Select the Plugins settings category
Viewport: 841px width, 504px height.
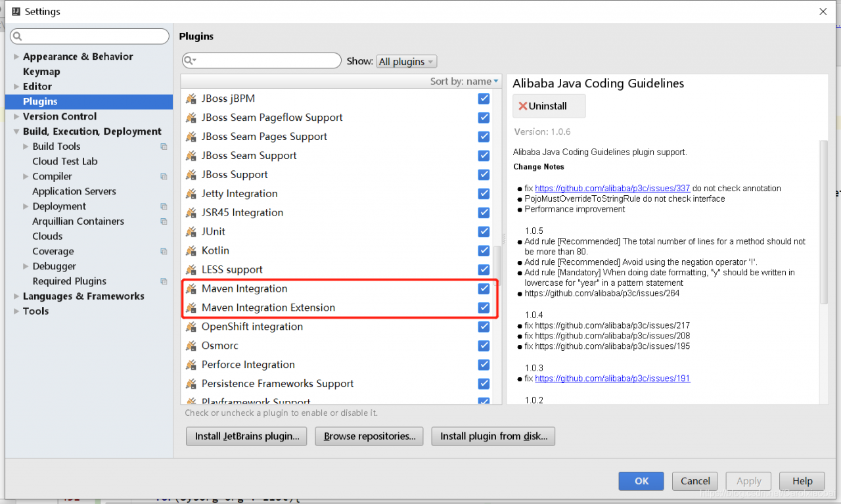[x=89, y=102]
